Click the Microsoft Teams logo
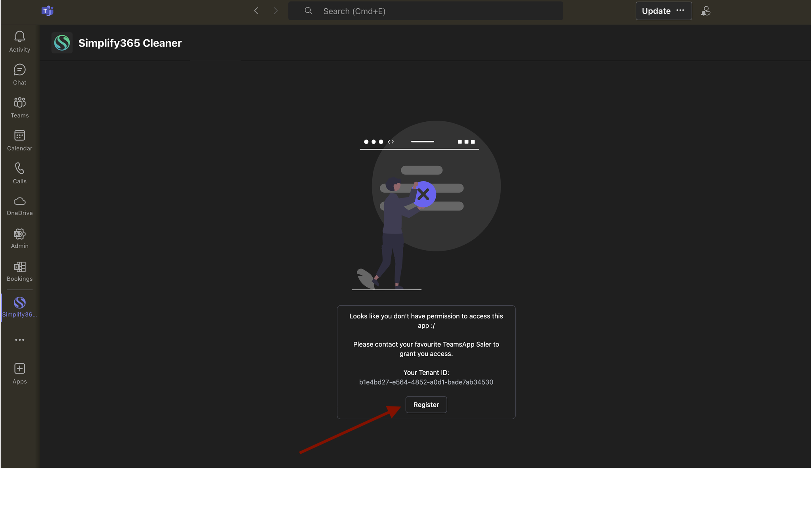 (x=48, y=11)
